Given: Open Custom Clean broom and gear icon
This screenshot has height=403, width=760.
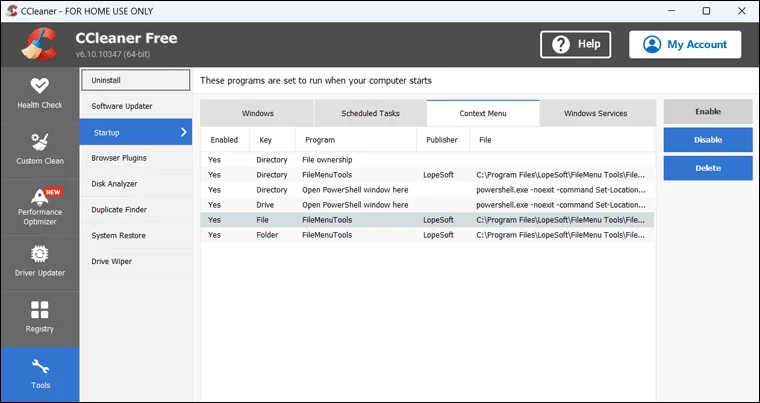Looking at the screenshot, I should pyautogui.click(x=40, y=142).
